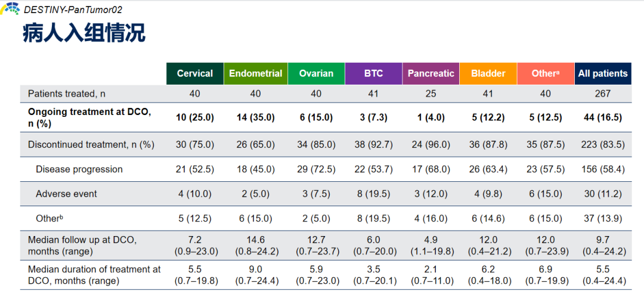Screen dimensions: 644x301
Task: Click the green Ovarian header cell
Action: [316, 73]
